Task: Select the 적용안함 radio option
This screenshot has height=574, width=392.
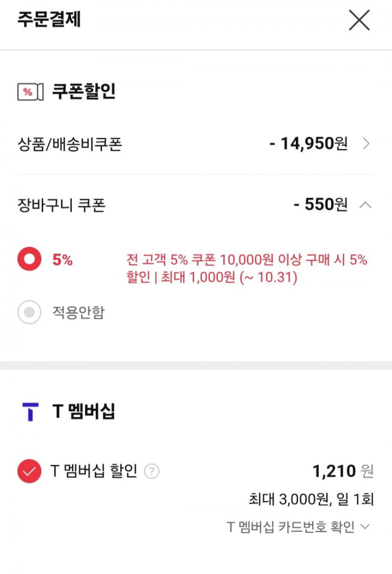Action: (x=29, y=312)
